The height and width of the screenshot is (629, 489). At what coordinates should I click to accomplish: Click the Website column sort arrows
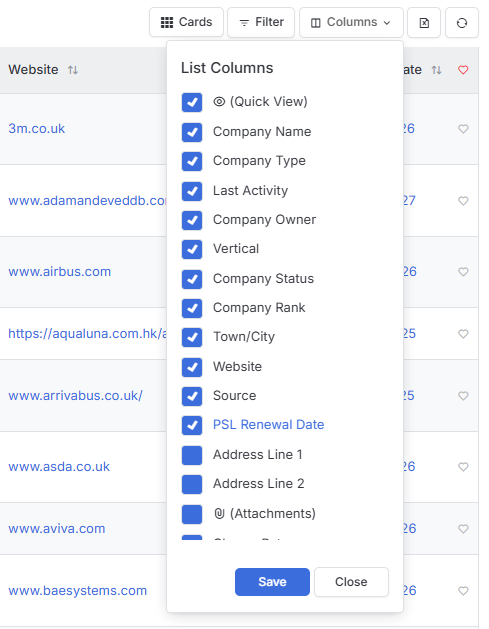[73, 70]
